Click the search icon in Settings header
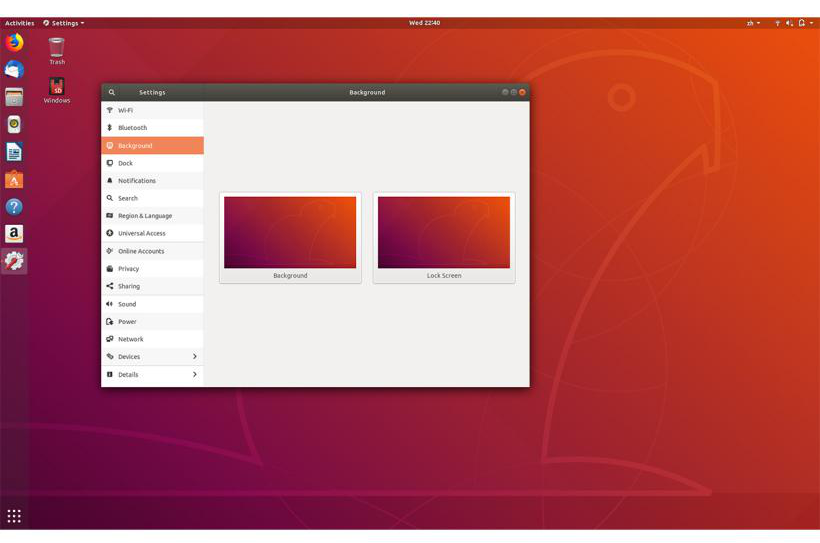 (x=112, y=92)
